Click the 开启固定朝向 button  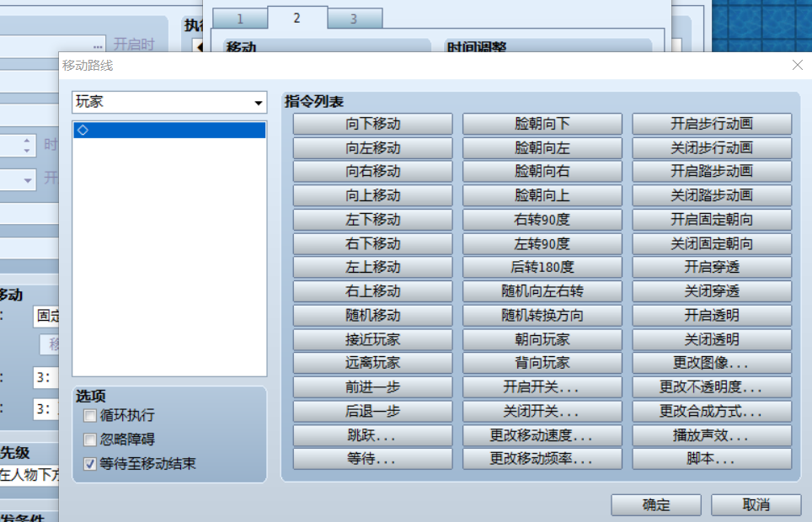point(712,220)
